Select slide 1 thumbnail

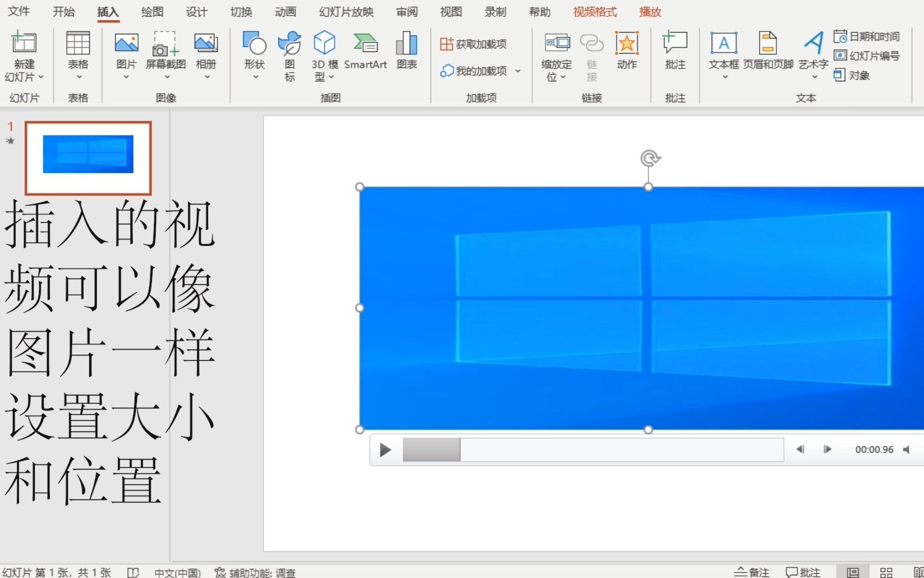(x=88, y=158)
